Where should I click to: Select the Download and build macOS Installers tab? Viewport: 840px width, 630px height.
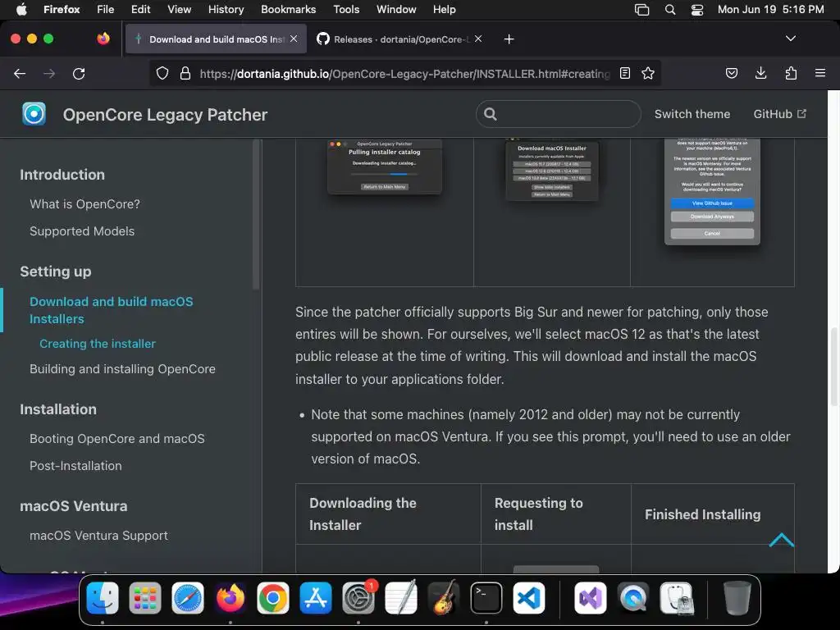[216, 39]
